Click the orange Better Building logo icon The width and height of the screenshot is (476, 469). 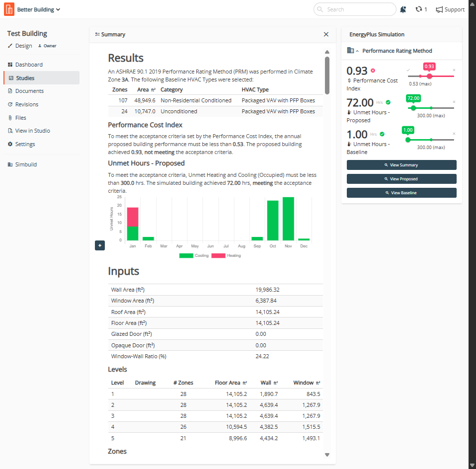pos(9,9)
